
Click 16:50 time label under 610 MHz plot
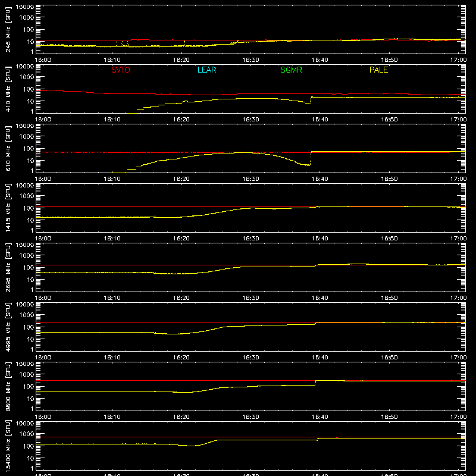coord(389,179)
